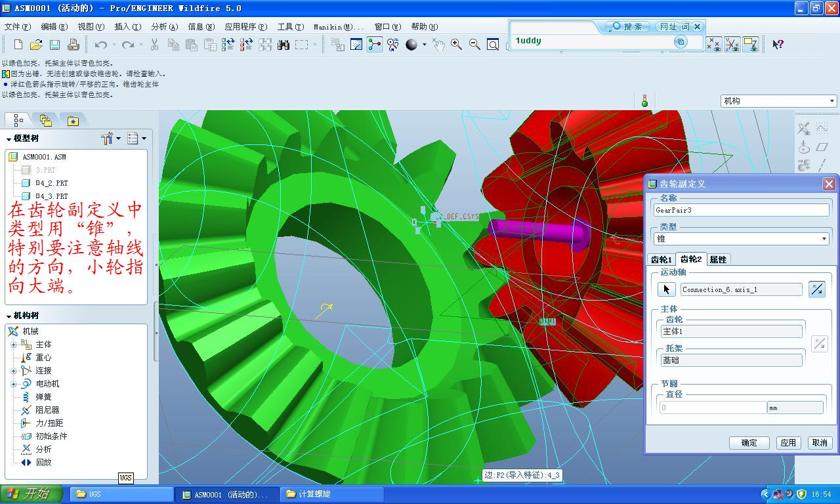Open the 类型 dropdown showing 锥
This screenshot has width=840, height=504.
click(x=742, y=239)
